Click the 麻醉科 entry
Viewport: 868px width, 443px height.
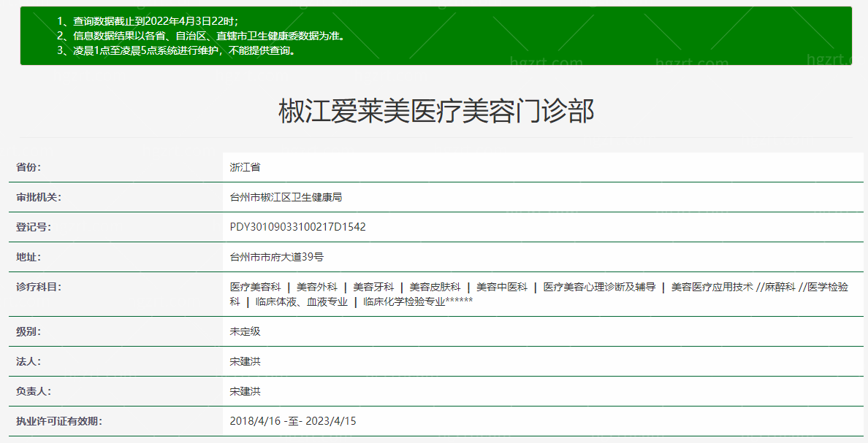[780, 287]
